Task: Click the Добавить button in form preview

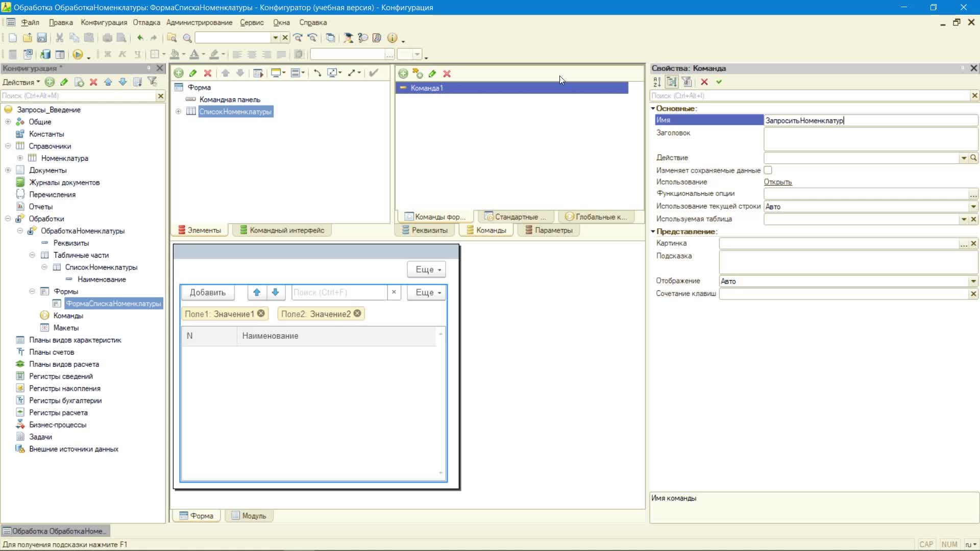Action: pyautogui.click(x=208, y=292)
